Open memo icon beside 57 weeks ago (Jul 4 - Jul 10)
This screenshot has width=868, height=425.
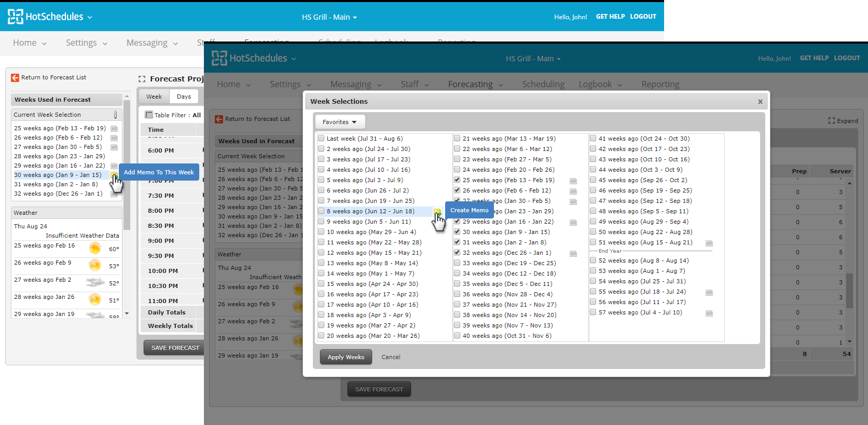709,313
